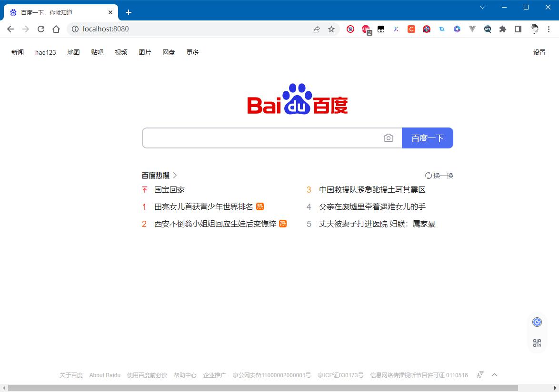Open the 新闻 nav link
Screen dimensions: 559x392
18,52
